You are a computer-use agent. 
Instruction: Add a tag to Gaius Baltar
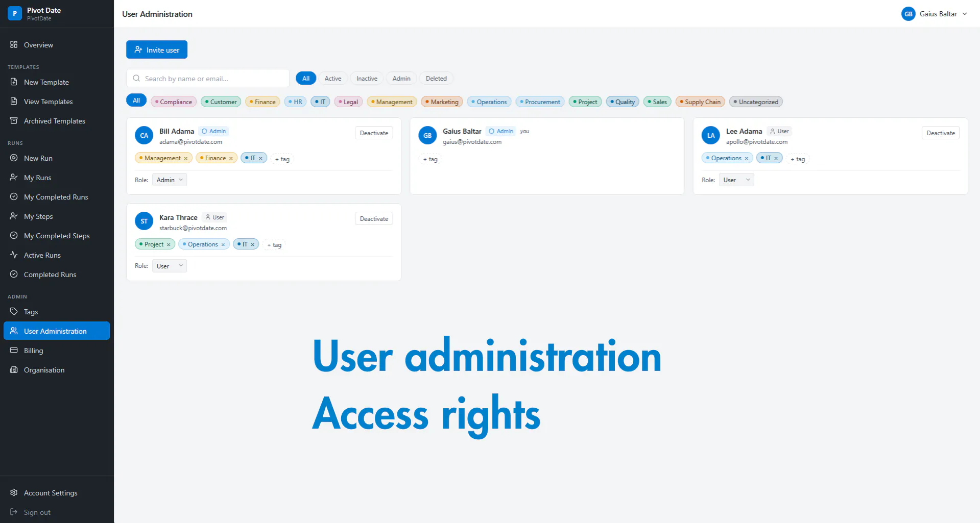point(431,159)
